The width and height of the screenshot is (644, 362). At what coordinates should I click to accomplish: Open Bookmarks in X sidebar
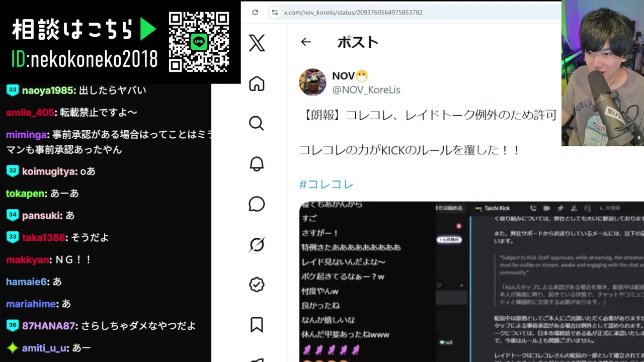[257, 325]
